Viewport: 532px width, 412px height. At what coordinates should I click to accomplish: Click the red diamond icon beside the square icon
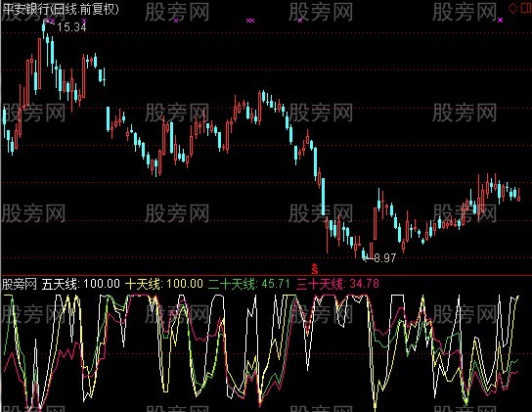point(512,9)
